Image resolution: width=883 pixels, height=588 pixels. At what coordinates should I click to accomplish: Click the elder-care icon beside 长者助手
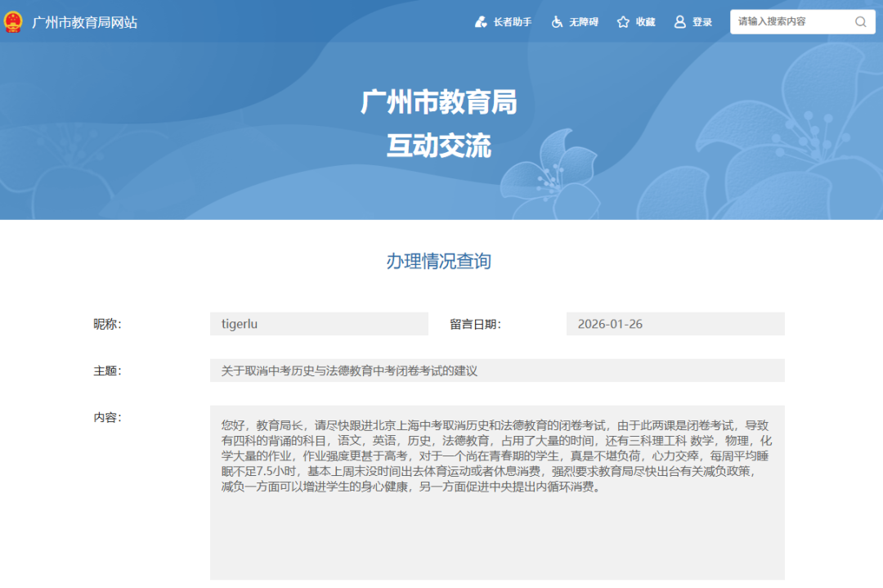(x=482, y=21)
